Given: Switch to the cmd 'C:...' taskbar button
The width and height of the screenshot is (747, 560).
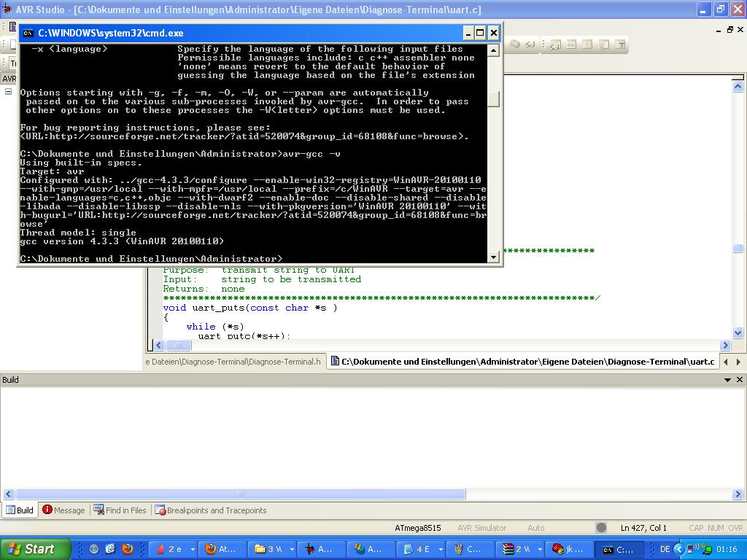Looking at the screenshot, I should [x=620, y=549].
